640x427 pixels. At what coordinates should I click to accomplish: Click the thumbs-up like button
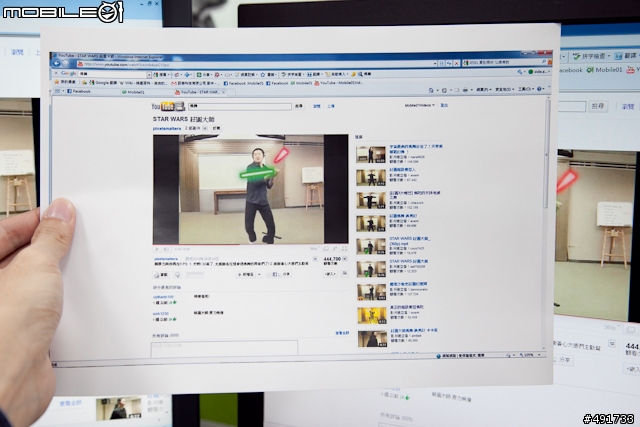(161, 275)
